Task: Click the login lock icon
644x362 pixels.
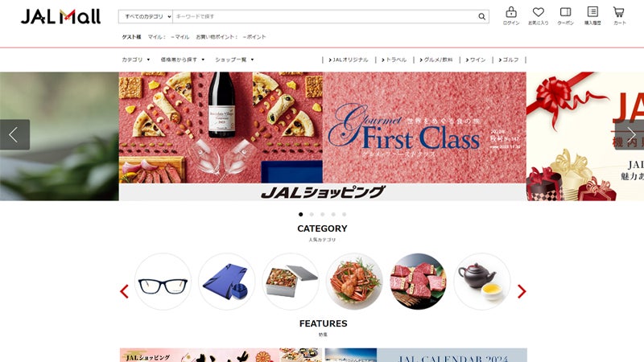Action: [x=511, y=12]
